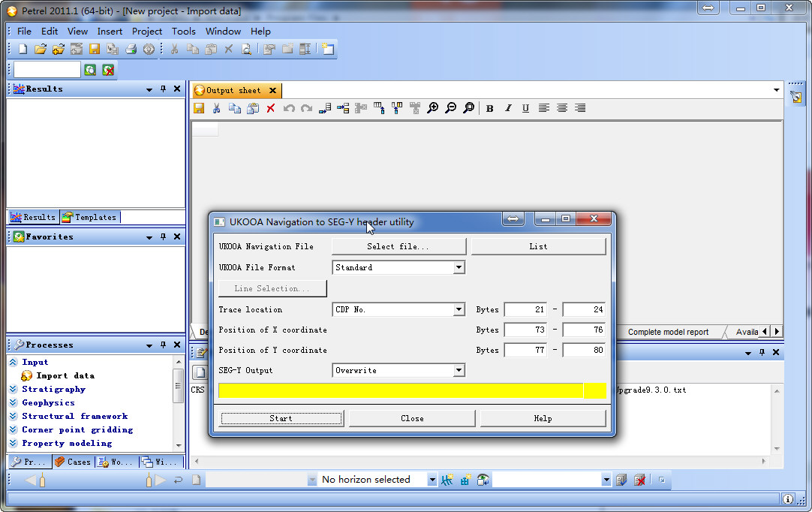Viewport: 812px width, 512px height.
Task: Click the Start button
Action: (281, 418)
